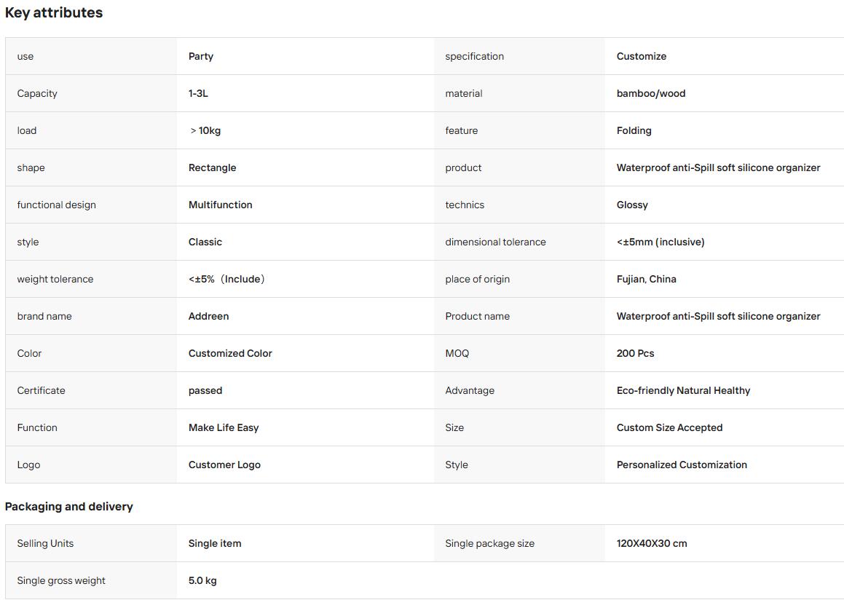
Task: Click the Eco-friendly Natural Healthy advantage text
Action: pos(683,390)
